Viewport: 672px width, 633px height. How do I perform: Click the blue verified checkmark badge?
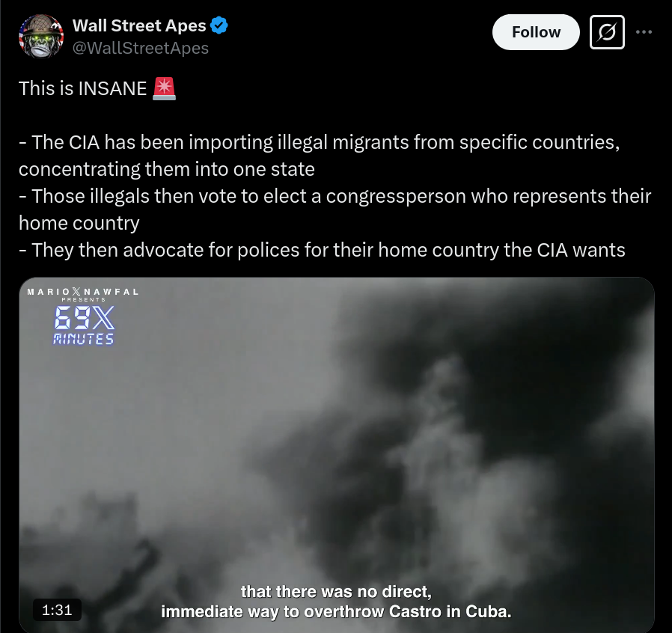[x=219, y=25]
